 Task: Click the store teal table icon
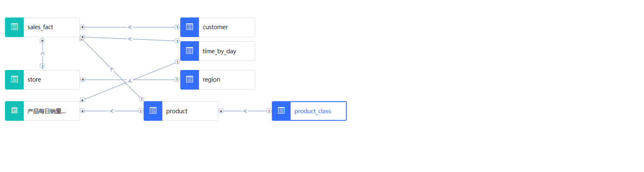(x=14, y=80)
